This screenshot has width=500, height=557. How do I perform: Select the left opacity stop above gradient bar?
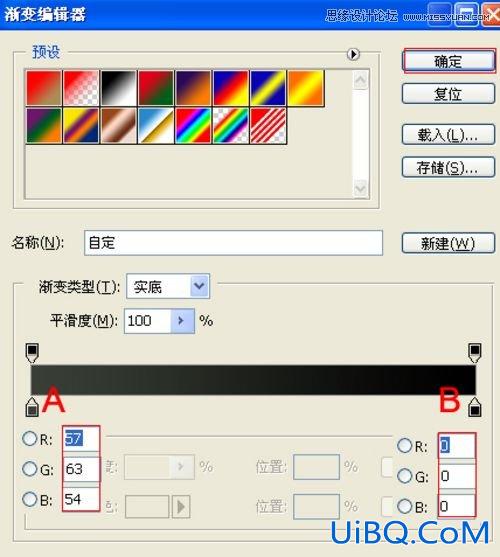[x=32, y=353]
